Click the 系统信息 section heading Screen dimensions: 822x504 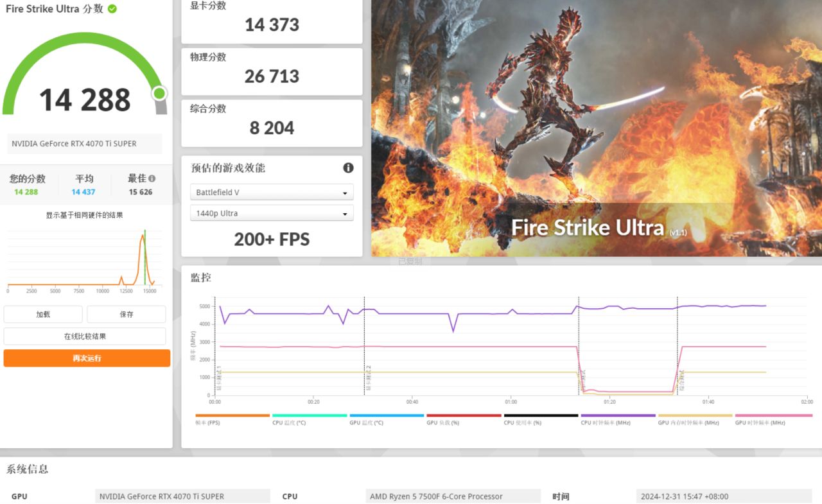[x=28, y=469]
